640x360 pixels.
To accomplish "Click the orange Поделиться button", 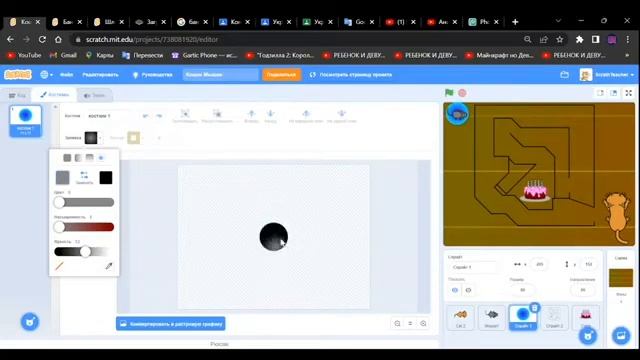I will pos(281,75).
